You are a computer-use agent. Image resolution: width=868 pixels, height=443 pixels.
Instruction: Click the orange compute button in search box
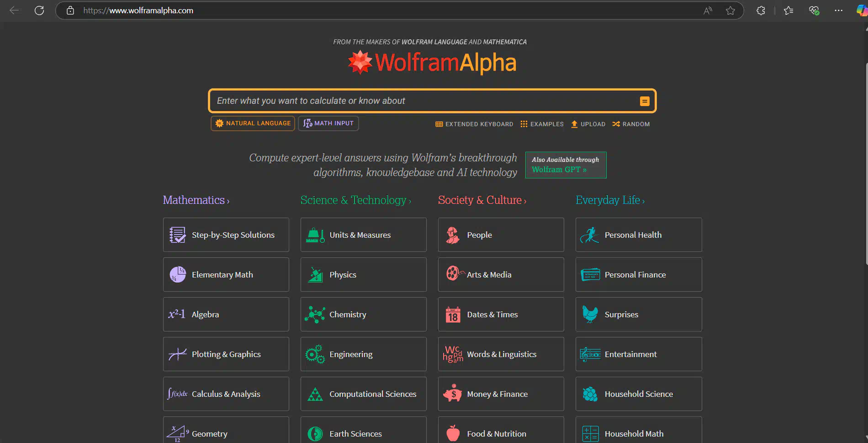[x=645, y=101]
